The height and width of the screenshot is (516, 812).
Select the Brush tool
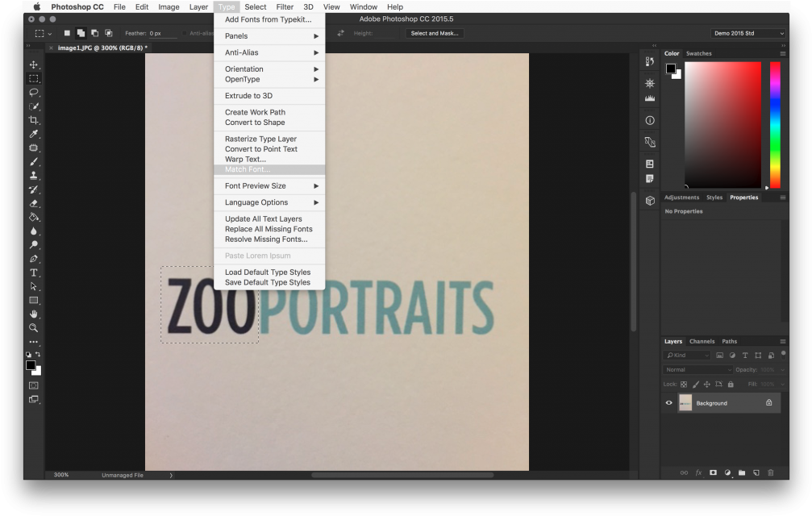(34, 162)
